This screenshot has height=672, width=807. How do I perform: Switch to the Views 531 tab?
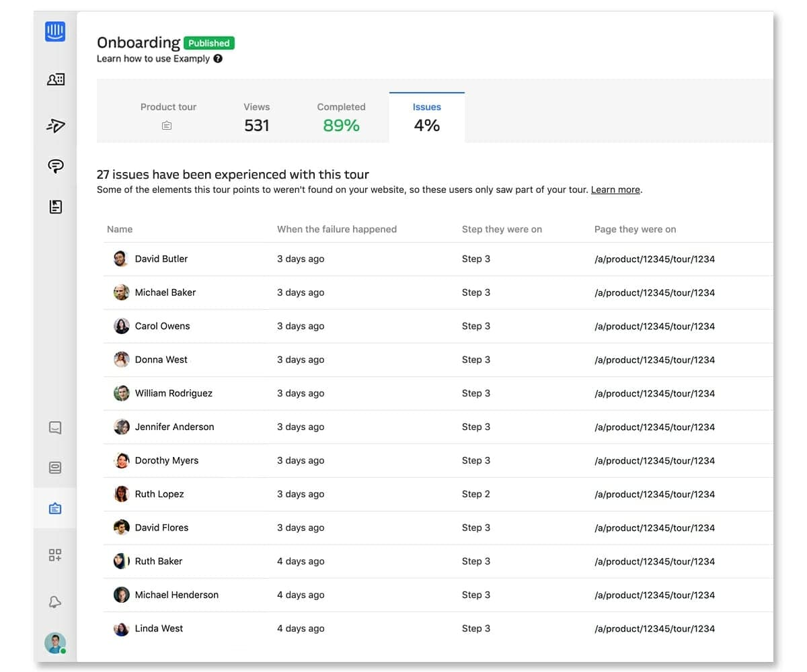(x=256, y=117)
